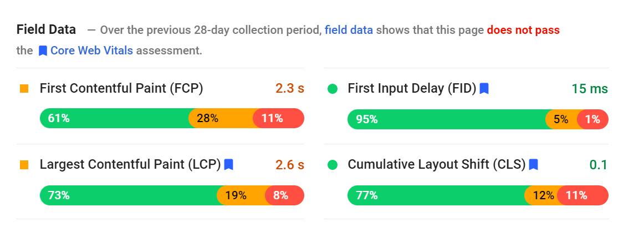Click the orange square beside First Contentful Paint

pyautogui.click(x=24, y=88)
